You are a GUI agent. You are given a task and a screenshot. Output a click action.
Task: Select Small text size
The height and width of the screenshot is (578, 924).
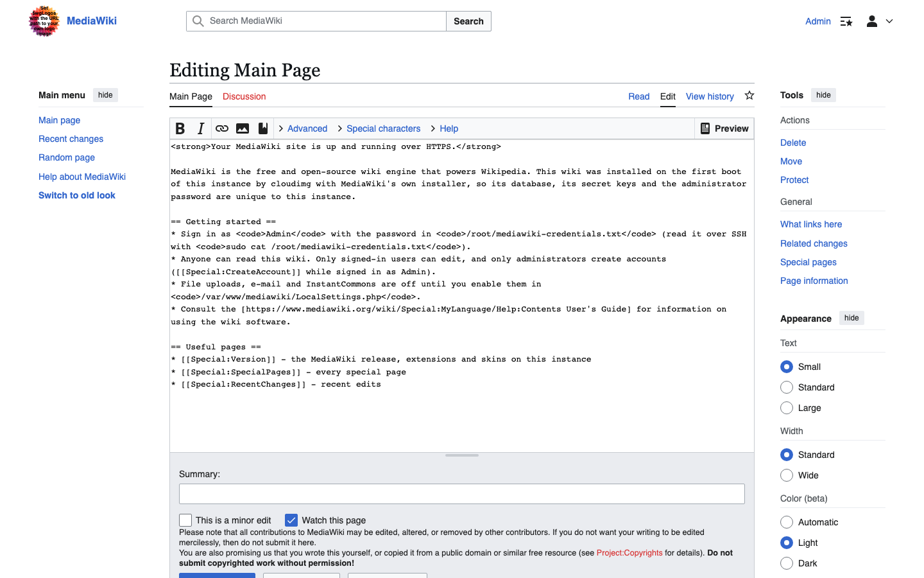click(787, 367)
